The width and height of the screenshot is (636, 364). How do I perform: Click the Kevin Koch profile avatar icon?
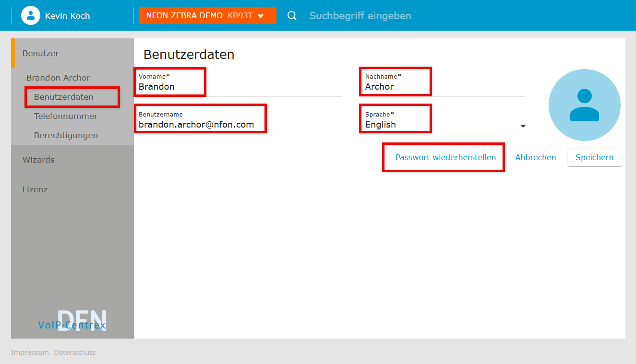[x=30, y=15]
